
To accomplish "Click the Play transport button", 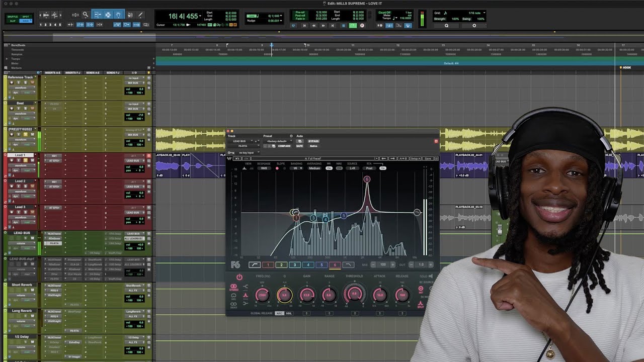I will pos(352,26).
